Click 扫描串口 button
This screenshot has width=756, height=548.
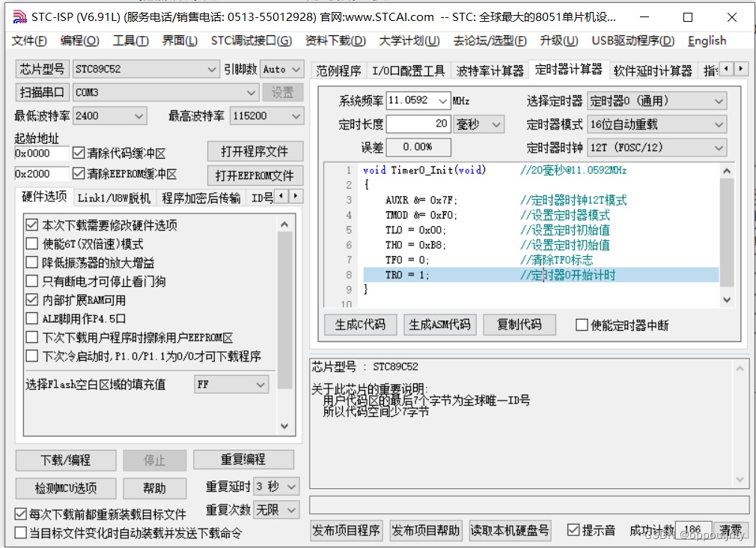[43, 92]
